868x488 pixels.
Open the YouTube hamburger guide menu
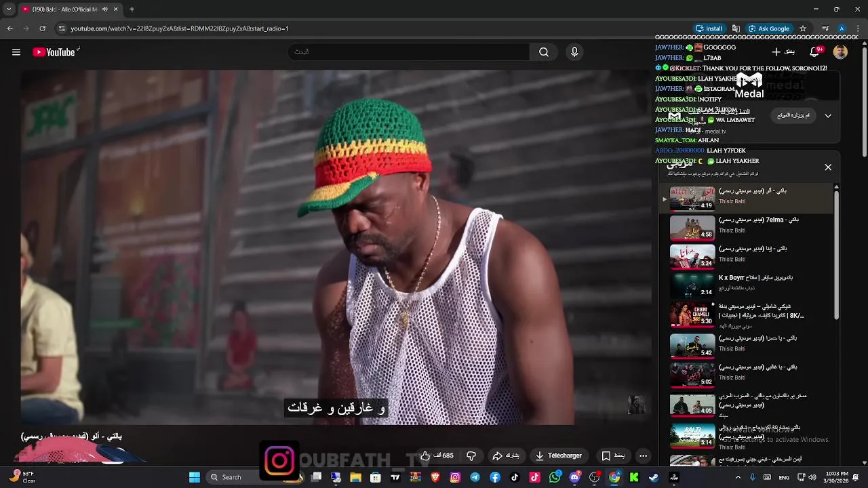pyautogui.click(x=16, y=52)
